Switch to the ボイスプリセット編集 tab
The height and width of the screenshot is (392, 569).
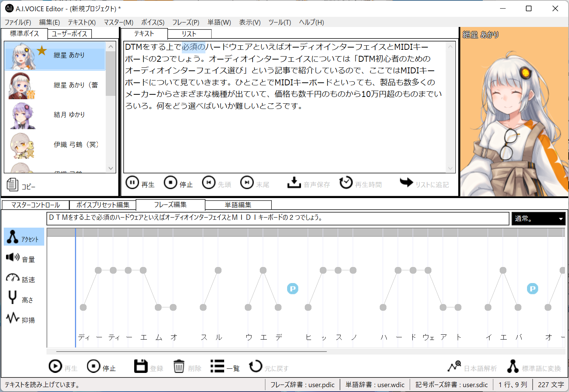(103, 205)
